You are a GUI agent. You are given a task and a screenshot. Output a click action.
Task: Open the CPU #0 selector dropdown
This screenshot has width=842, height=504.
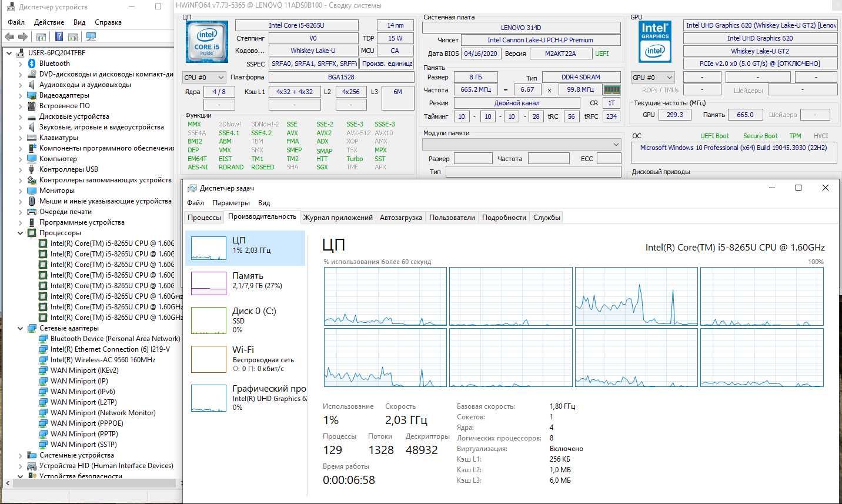tap(203, 77)
